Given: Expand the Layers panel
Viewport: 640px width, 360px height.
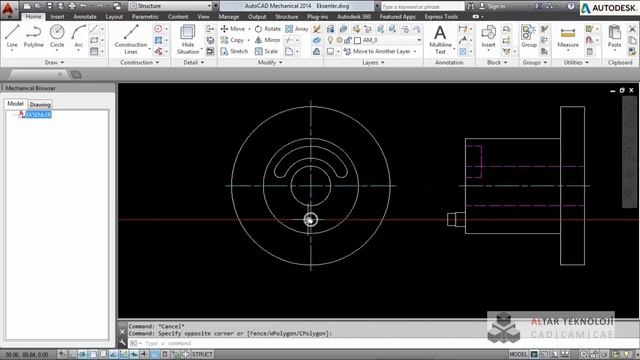Looking at the screenshot, I should click(x=373, y=62).
